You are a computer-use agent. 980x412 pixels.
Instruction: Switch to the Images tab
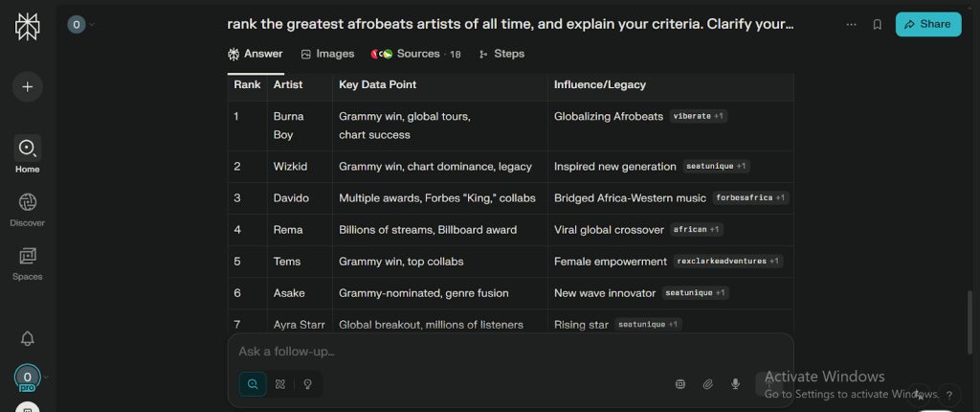(x=327, y=54)
